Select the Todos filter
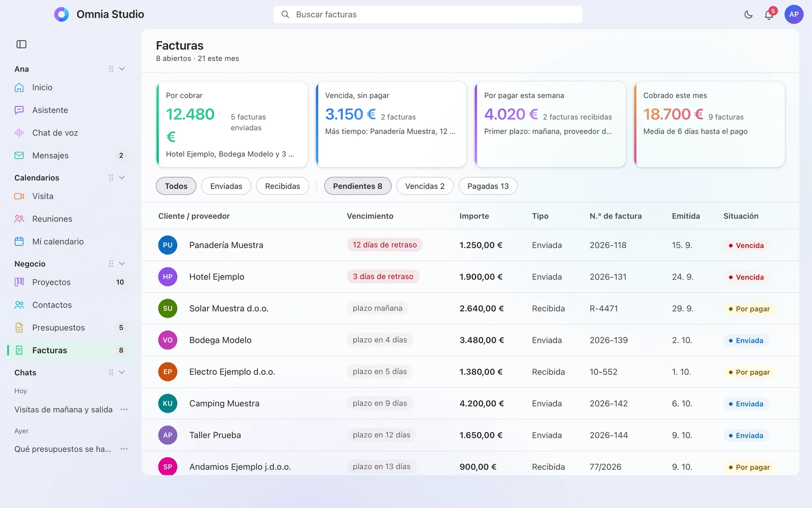Viewport: 812px width, 508px height. 176,186
